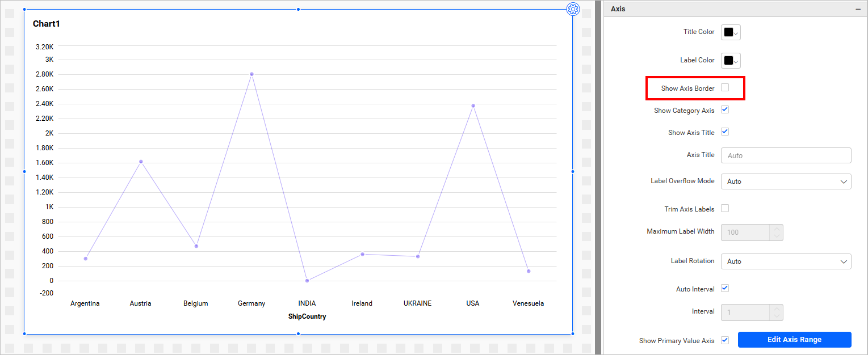Enable the Show Axis Border checkbox
Image resolution: width=868 pixels, height=355 pixels.
click(725, 87)
